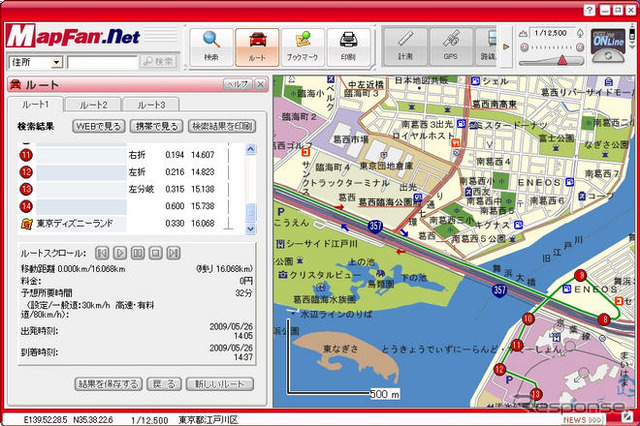The width and height of the screenshot is (640, 426).
Task: Stop the route scroll
Action: pos(155,253)
